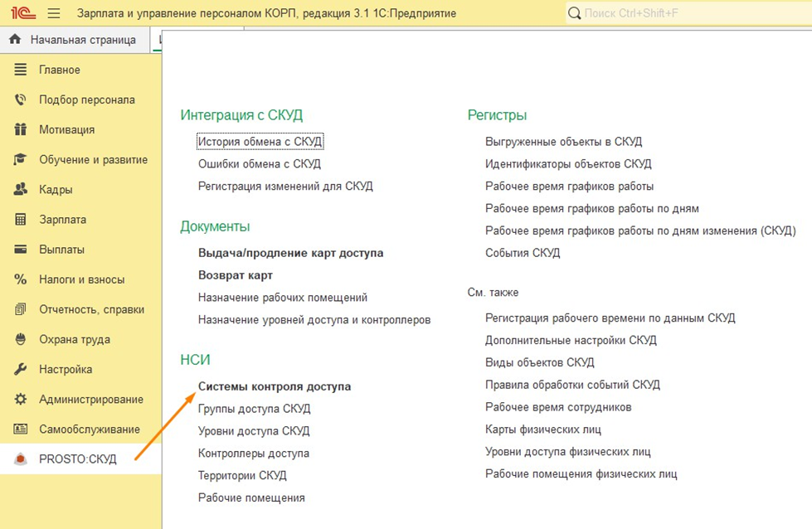Open the Администрирование section
Viewport: 812px width, 529px height.
pos(80,399)
